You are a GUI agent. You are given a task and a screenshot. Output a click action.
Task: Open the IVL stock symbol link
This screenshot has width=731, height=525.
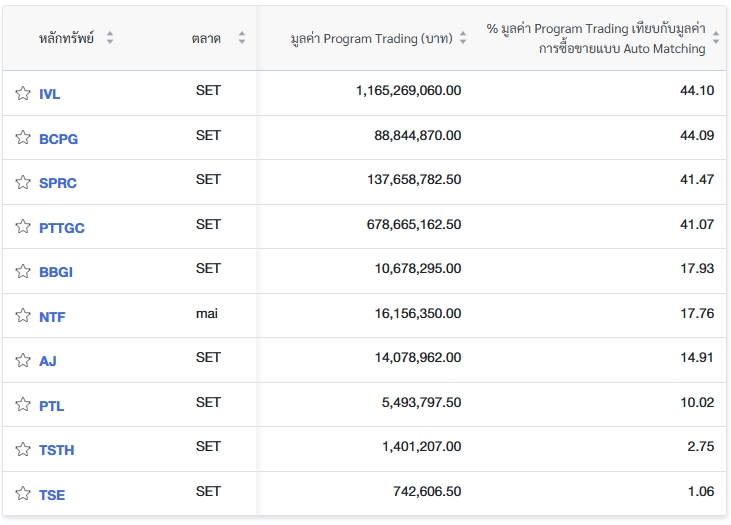click(x=50, y=94)
